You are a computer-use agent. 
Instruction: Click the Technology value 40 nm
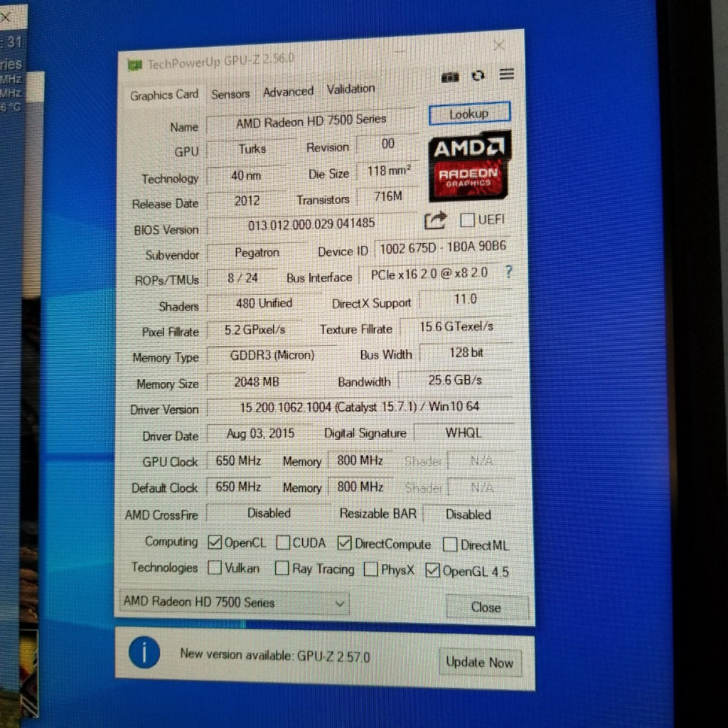point(246,176)
